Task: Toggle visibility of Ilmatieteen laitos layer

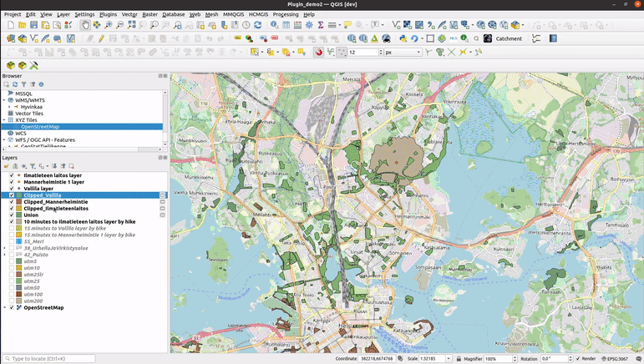Action: [x=12, y=175]
